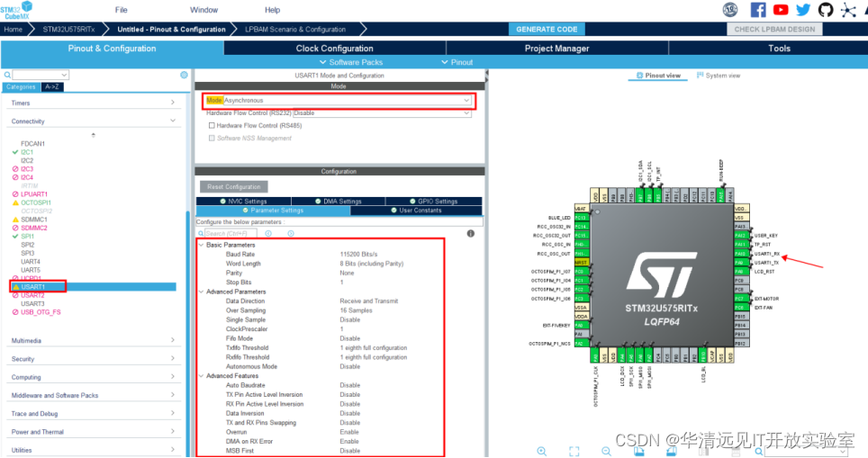
Task: Rotate the chip view clockwise
Action: click(638, 452)
